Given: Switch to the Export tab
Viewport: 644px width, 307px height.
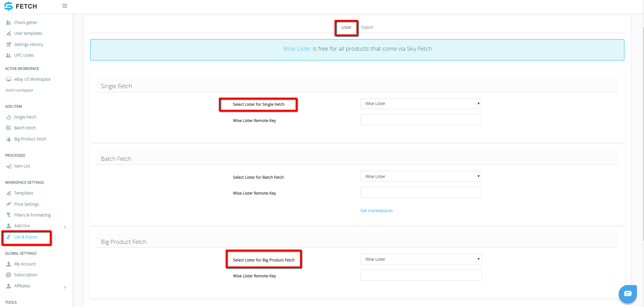Looking at the screenshot, I should click(x=367, y=27).
